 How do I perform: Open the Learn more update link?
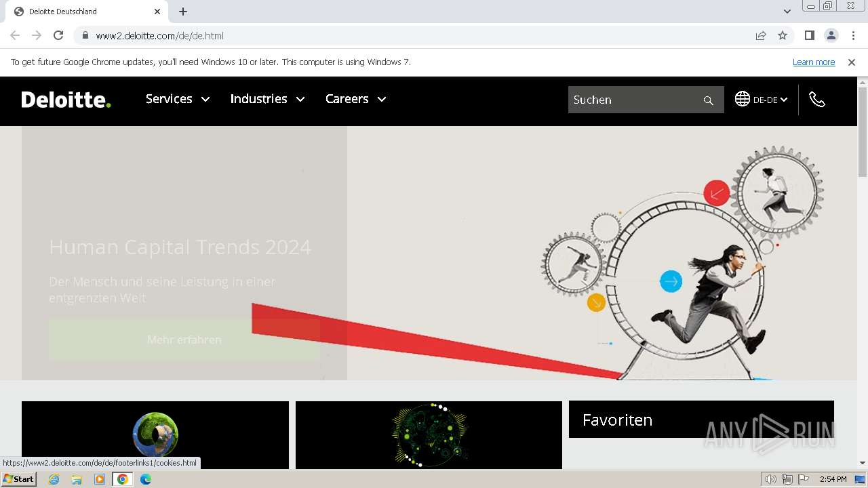tap(814, 62)
